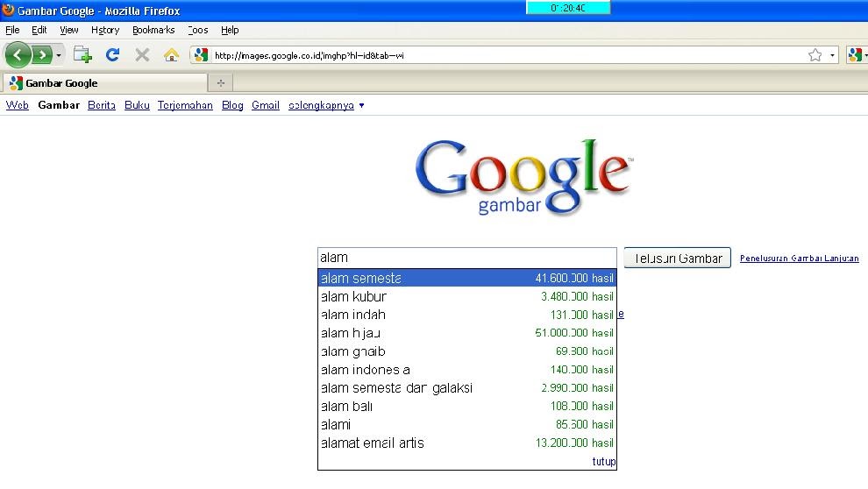Click the Telusuri Gambar button
The image size is (868, 489).
677,258
